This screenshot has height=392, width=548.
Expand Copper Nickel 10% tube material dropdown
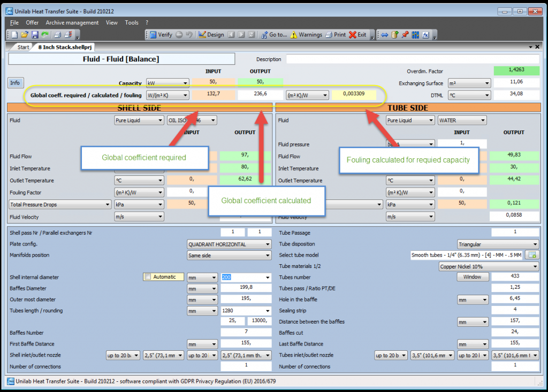[x=488, y=266]
